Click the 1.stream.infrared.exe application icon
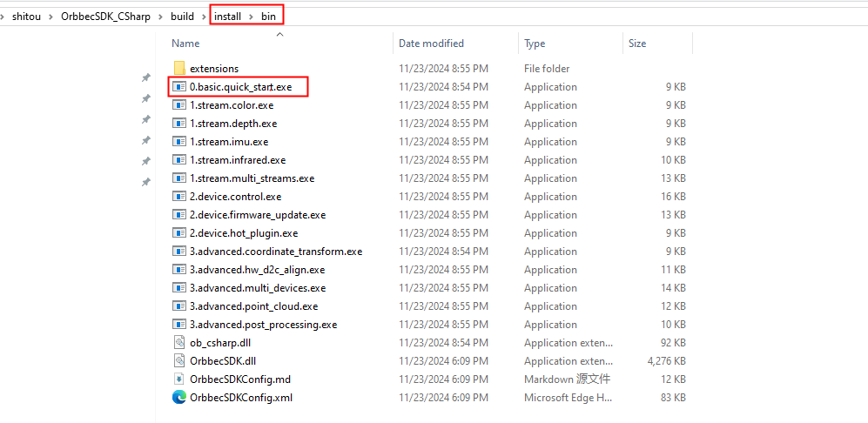This screenshot has width=868, height=423. pos(178,159)
